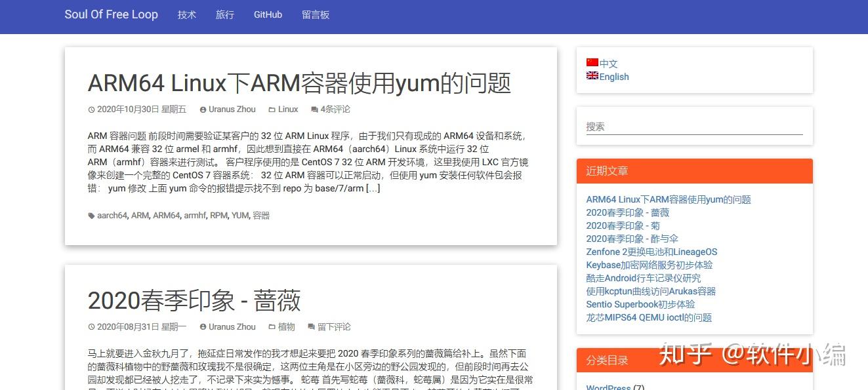This screenshot has width=868, height=390.
Task: Open recent post 使用kcptun曲线访问Arukas容器
Action: pyautogui.click(x=651, y=292)
